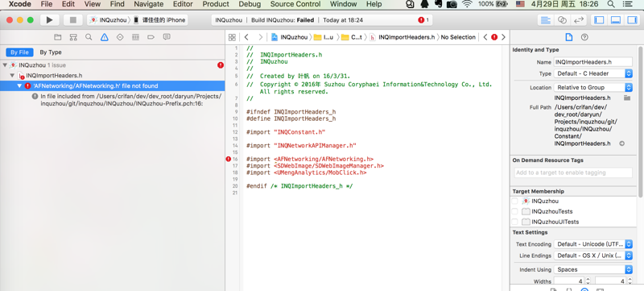
Task: Enable INQuzhouUITests target membership checkbox
Action: (x=514, y=222)
